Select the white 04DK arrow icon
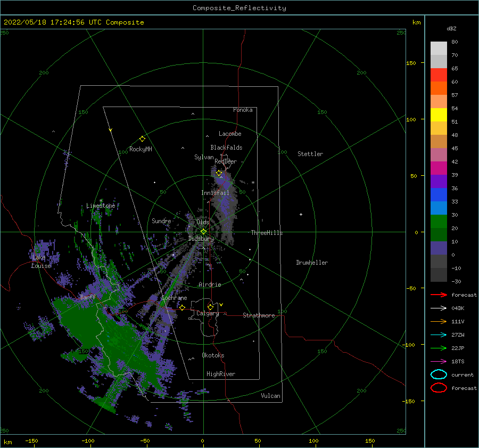Viewport: 479px width, 448px height. 439,308
